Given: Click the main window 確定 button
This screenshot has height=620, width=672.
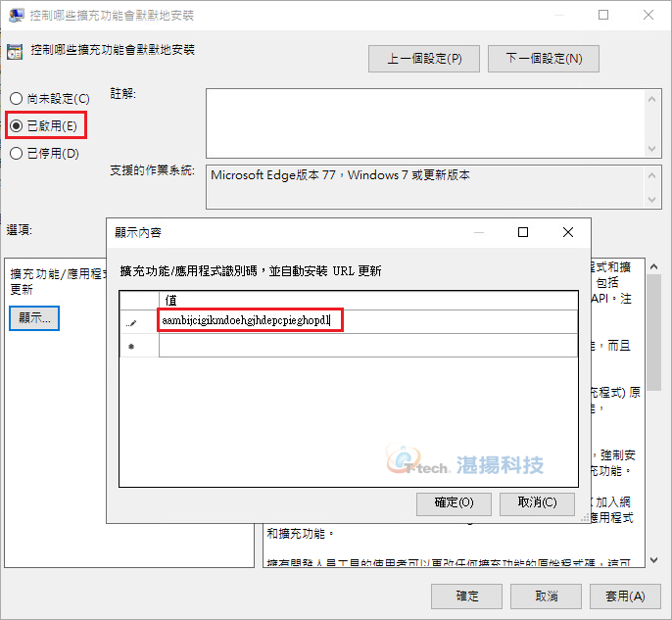Looking at the screenshot, I should click(x=466, y=596).
